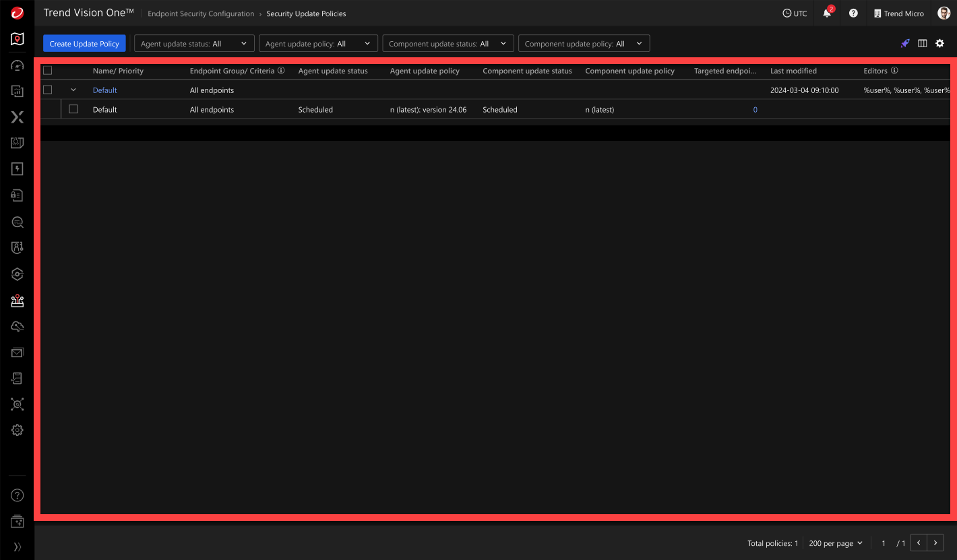Toggle the select-all checkbox in table header

coord(47,71)
